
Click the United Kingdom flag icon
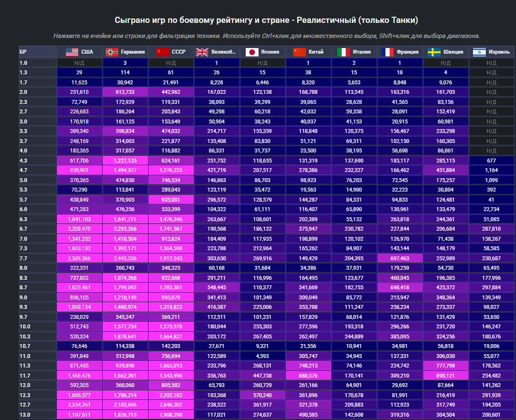pyautogui.click(x=202, y=52)
